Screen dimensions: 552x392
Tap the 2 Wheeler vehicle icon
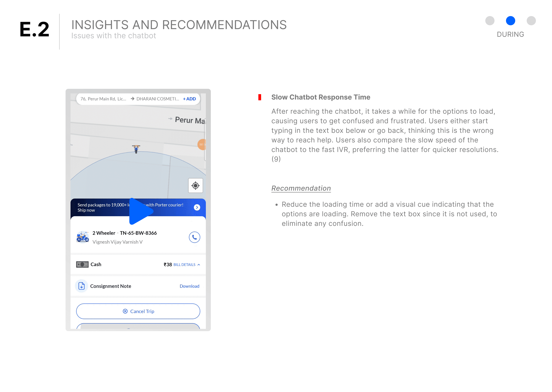tap(83, 237)
